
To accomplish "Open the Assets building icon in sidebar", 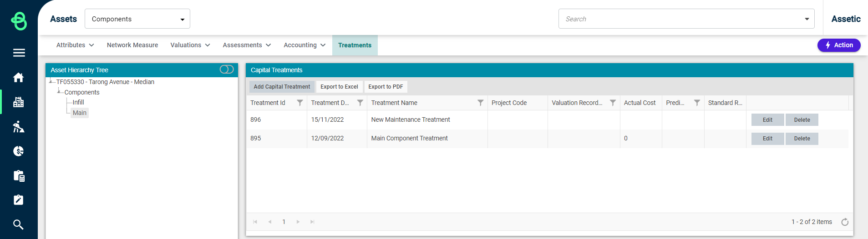I will tap(19, 102).
